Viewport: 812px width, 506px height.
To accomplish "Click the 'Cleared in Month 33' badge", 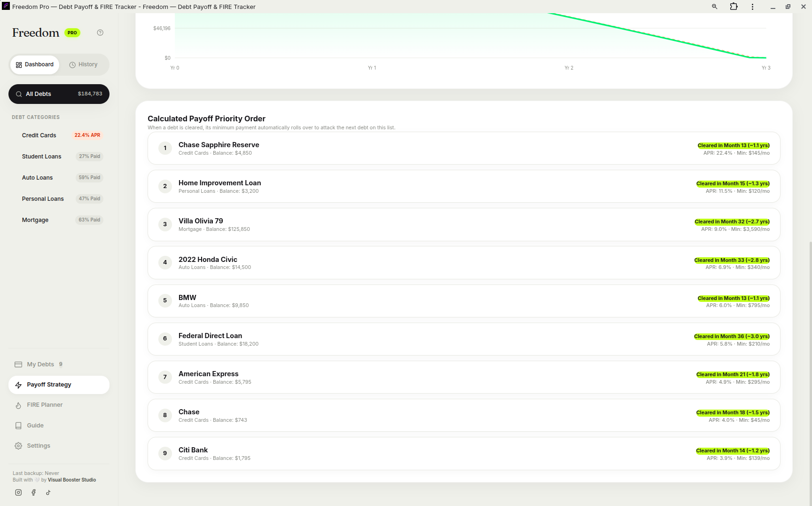I will (732, 261).
